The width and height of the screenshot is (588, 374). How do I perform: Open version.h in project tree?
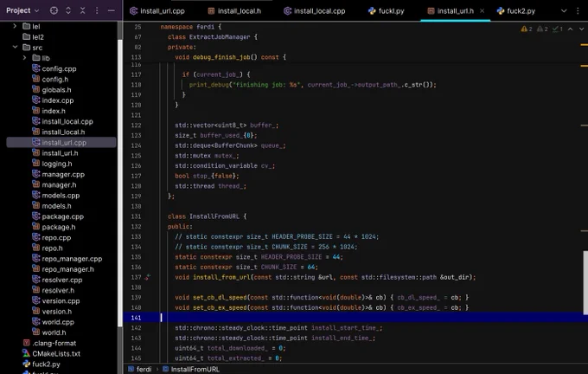click(52, 312)
